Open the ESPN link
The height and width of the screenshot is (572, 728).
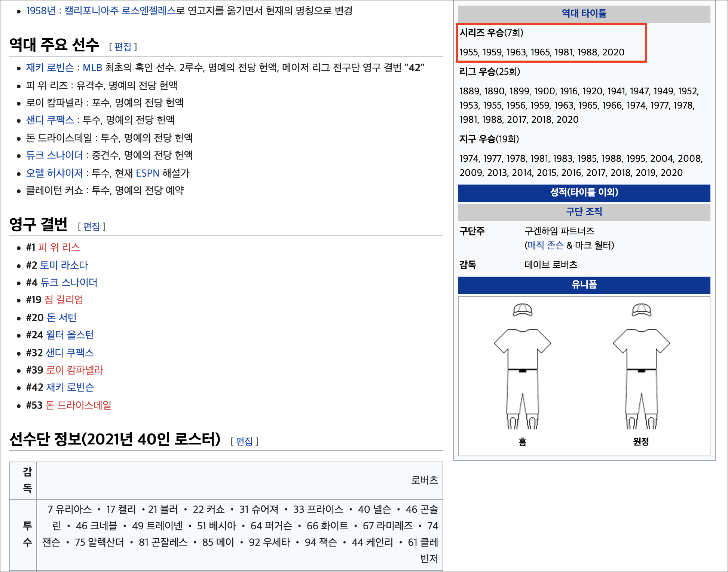click(x=147, y=173)
